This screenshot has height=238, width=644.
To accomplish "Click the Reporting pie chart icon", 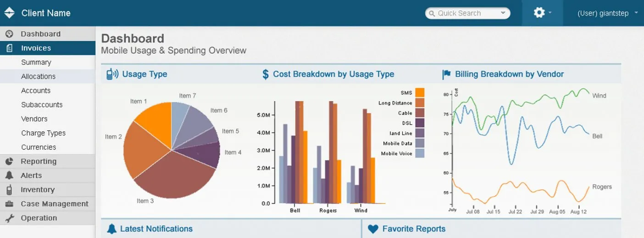I will coord(9,161).
